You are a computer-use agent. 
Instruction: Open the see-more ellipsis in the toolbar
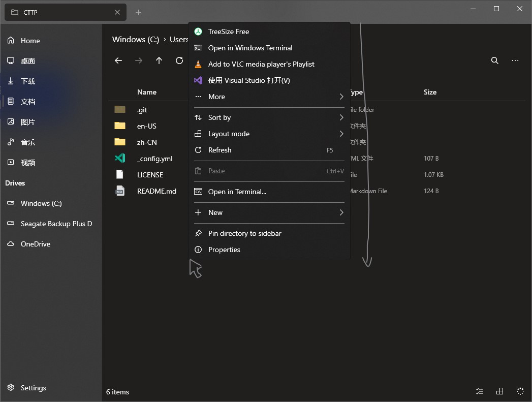pyautogui.click(x=515, y=60)
